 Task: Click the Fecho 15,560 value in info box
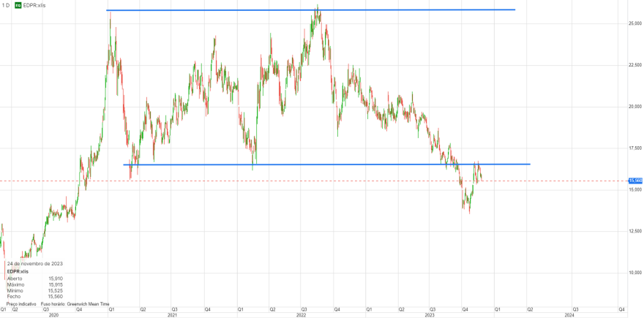[x=56, y=296]
